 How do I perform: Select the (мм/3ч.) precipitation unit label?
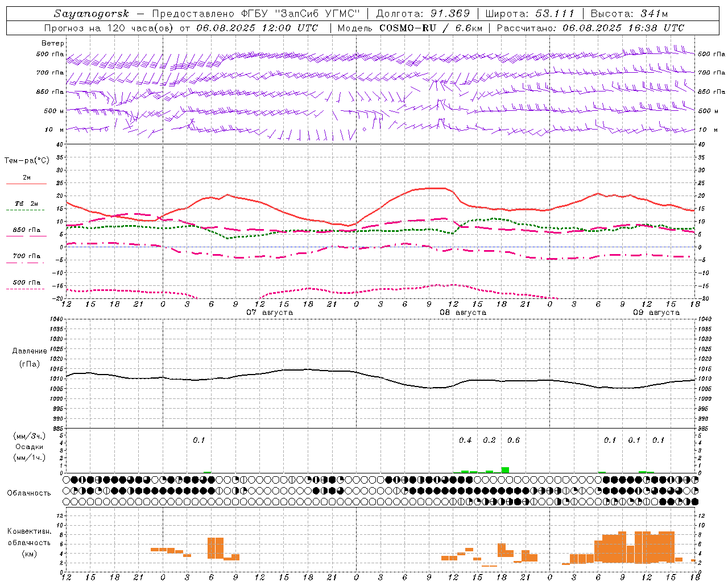[30, 436]
